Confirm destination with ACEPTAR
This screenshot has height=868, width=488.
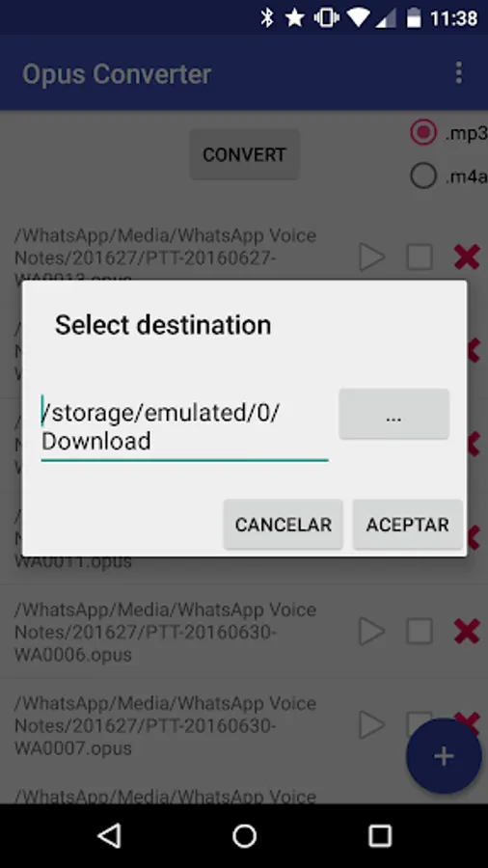pyautogui.click(x=408, y=525)
